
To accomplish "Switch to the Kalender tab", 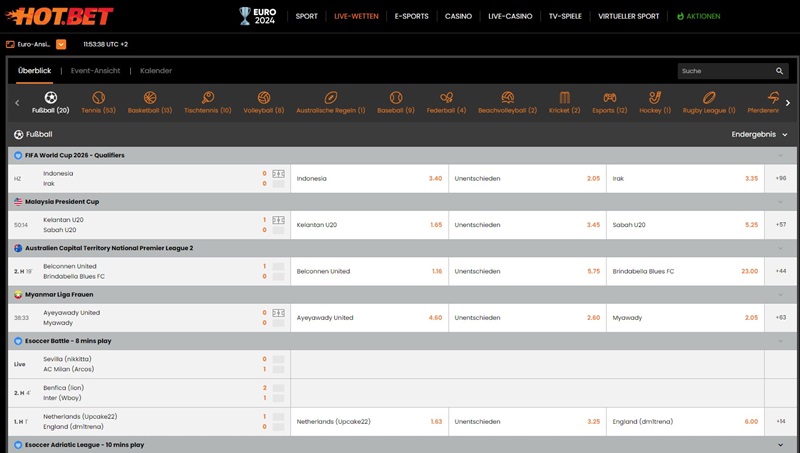I will coord(156,71).
